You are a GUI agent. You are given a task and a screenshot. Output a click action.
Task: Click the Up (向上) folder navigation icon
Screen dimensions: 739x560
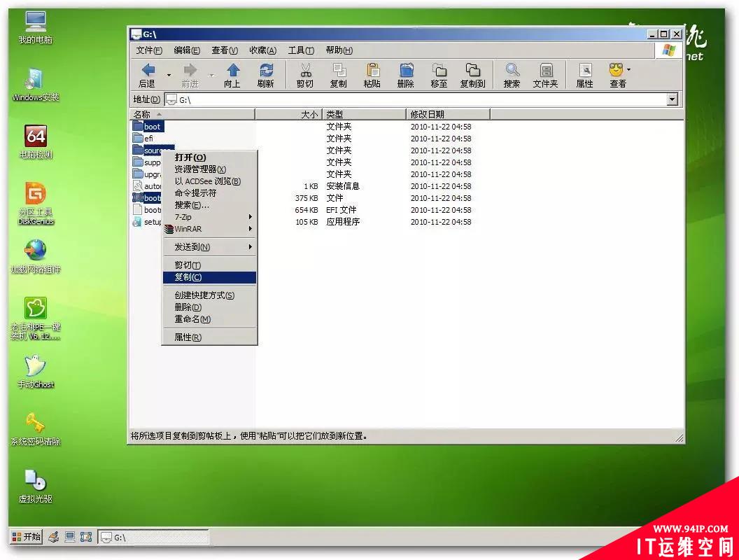[232, 71]
